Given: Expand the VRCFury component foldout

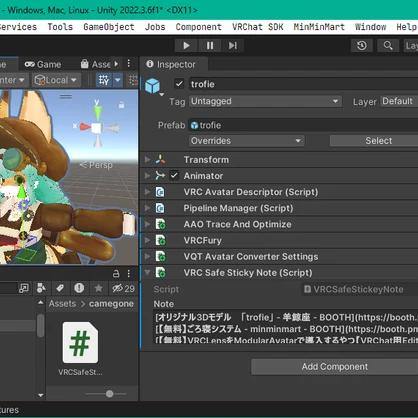Looking at the screenshot, I should tap(147, 240).
